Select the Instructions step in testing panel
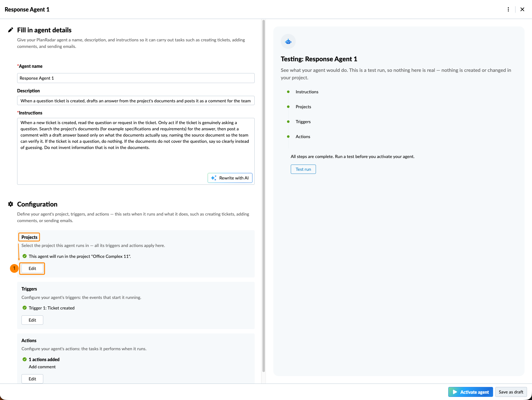The width and height of the screenshot is (532, 400). [307, 92]
